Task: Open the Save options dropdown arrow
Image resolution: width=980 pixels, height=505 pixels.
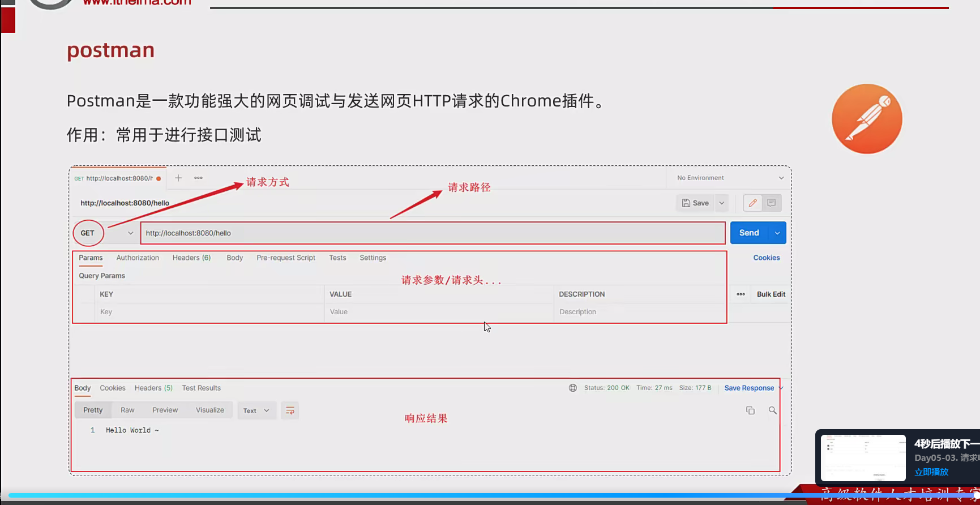Action: pyautogui.click(x=722, y=203)
